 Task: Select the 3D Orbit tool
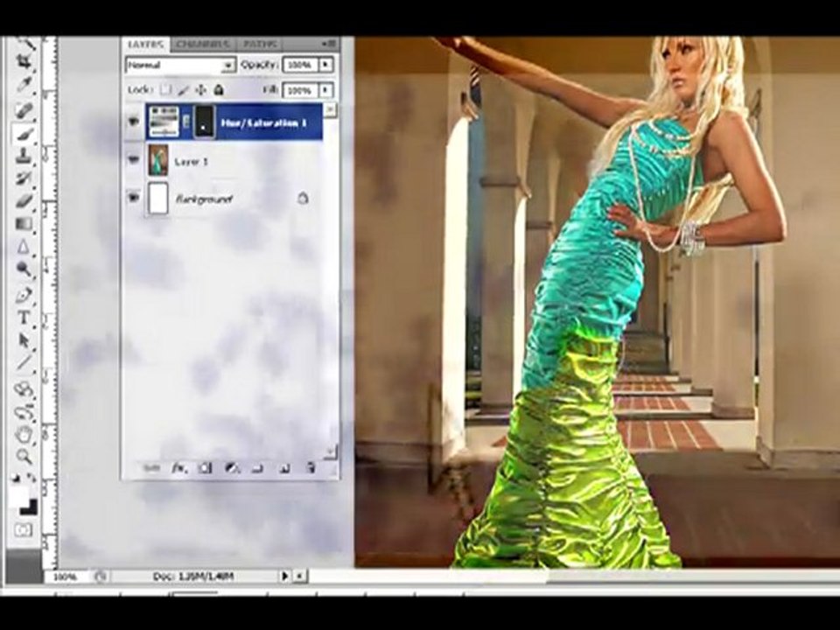24,411
